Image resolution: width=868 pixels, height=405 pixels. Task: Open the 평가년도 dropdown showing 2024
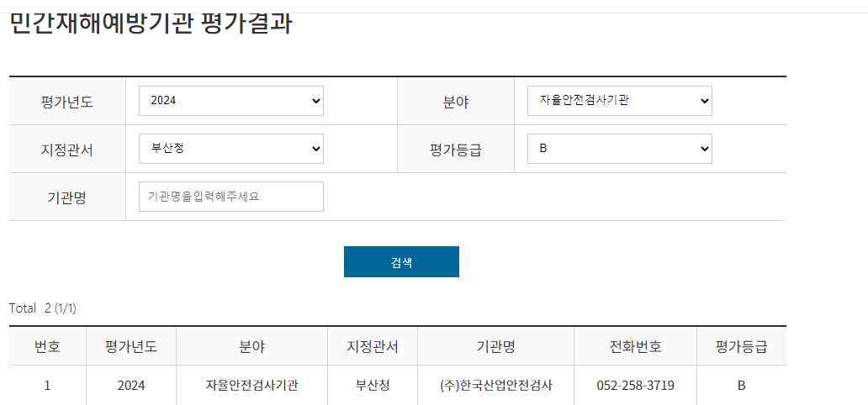point(230,101)
